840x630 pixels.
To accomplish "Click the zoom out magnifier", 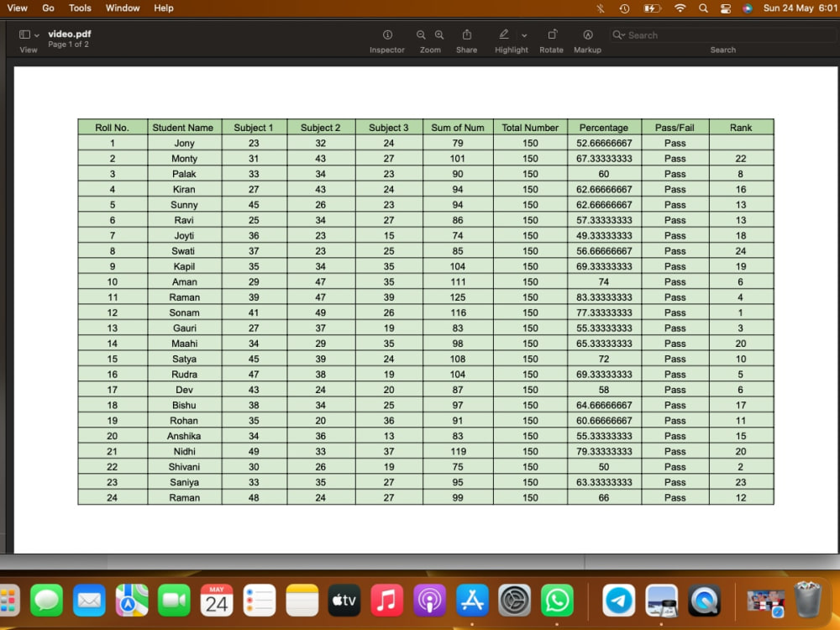I will 421,34.
